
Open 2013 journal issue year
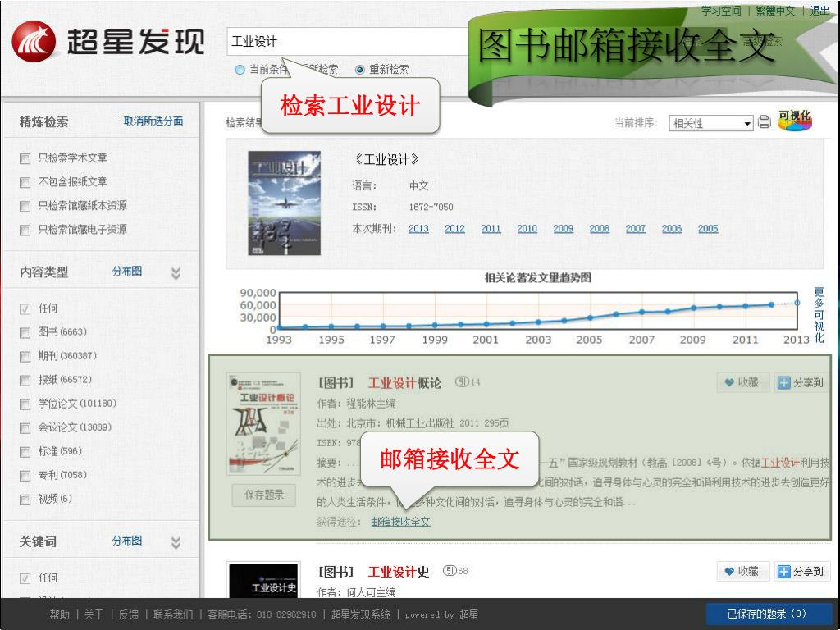pos(418,229)
